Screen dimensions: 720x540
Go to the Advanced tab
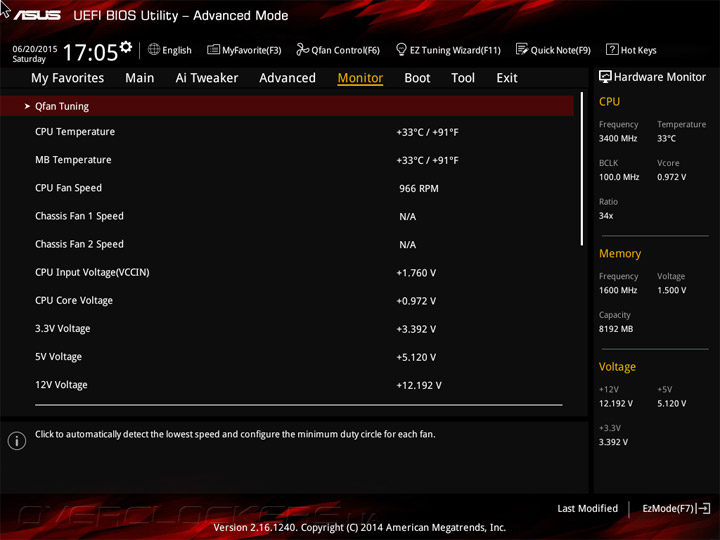point(287,78)
